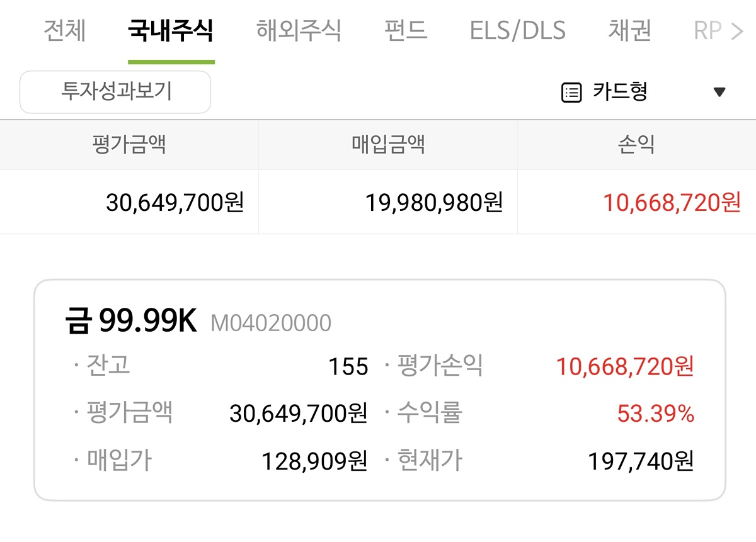Screen dimensions: 756x542
Task: Open the 해외주식 tab
Action: tap(299, 31)
